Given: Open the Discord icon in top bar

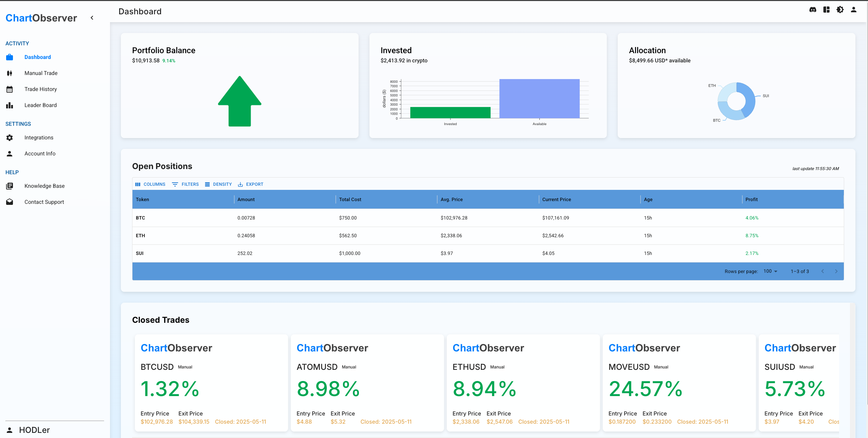Looking at the screenshot, I should pos(813,10).
